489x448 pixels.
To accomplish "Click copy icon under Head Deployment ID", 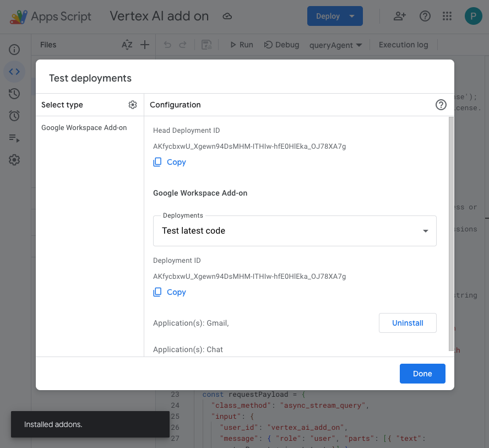I will tap(157, 162).
